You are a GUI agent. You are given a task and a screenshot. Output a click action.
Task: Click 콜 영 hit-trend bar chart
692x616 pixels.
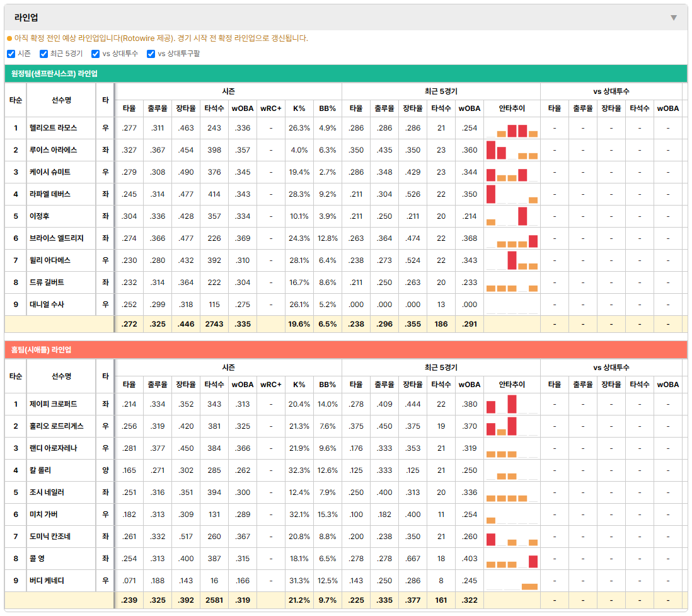click(x=512, y=559)
